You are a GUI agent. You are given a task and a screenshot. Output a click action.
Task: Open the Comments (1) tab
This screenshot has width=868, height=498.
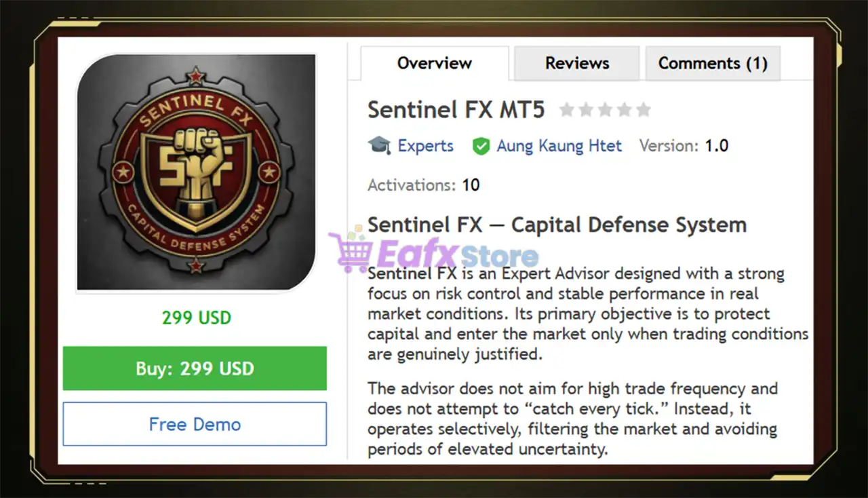tap(713, 63)
